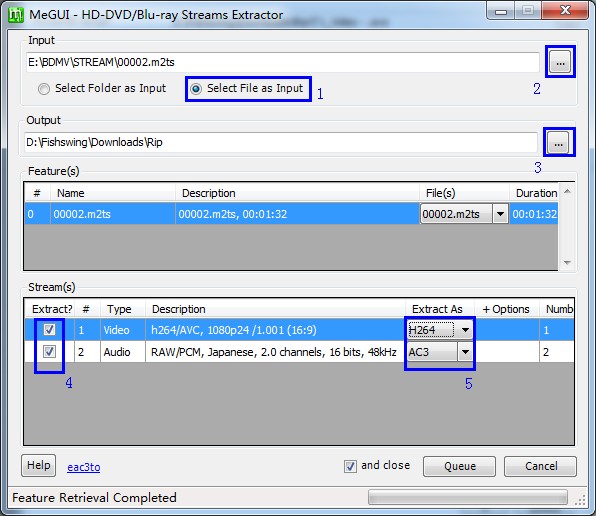
Task: Click the MeGUI app icon in title bar
Action: coord(16,14)
